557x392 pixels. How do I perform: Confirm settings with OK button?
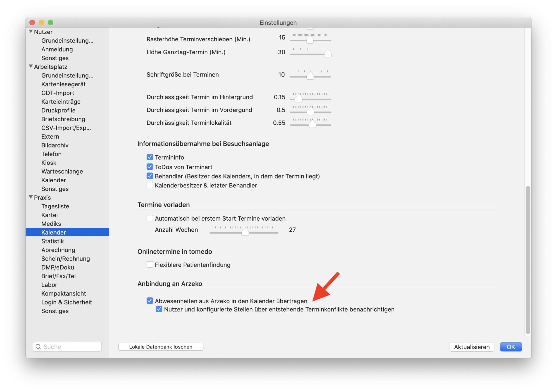click(511, 347)
